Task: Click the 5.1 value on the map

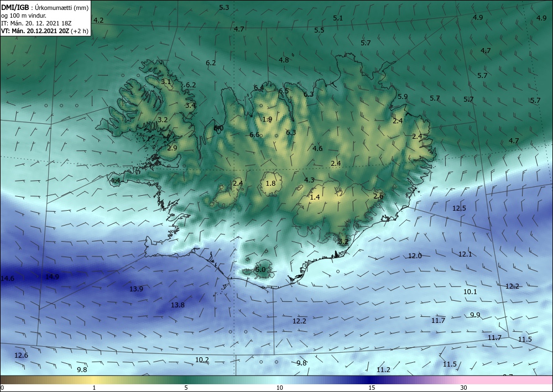Action: (338, 18)
